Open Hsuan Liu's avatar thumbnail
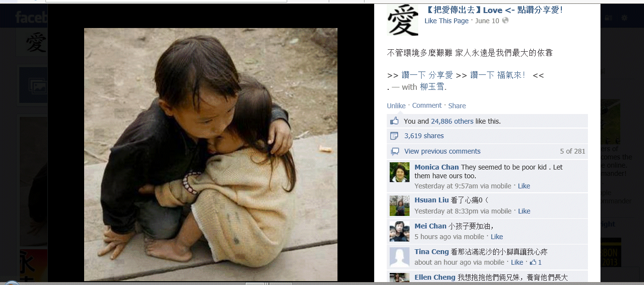Viewport: 644px width, 285px height. [x=399, y=206]
